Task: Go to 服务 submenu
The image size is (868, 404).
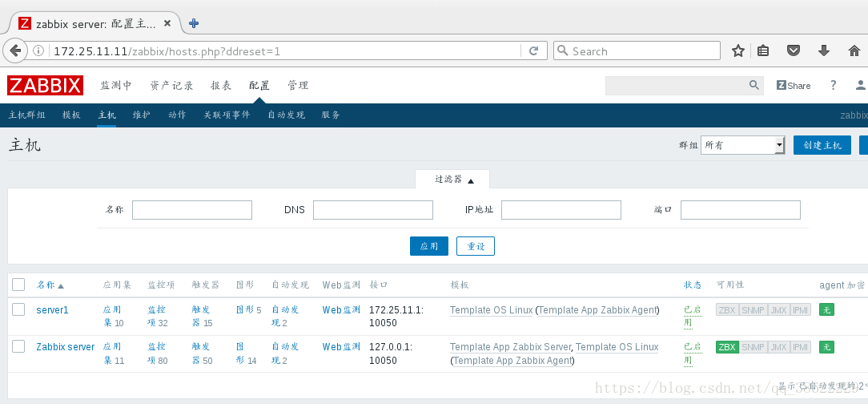Action: click(331, 115)
